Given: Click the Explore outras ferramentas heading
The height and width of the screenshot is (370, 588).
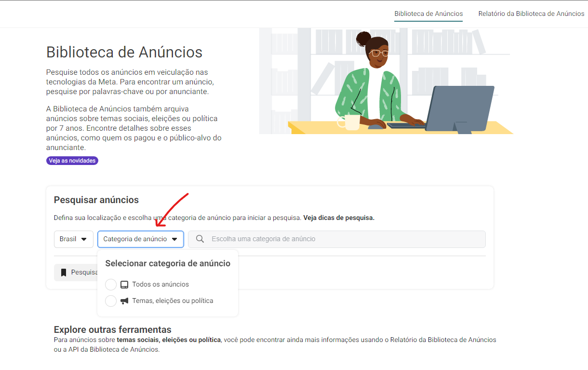Looking at the screenshot, I should click(x=113, y=329).
